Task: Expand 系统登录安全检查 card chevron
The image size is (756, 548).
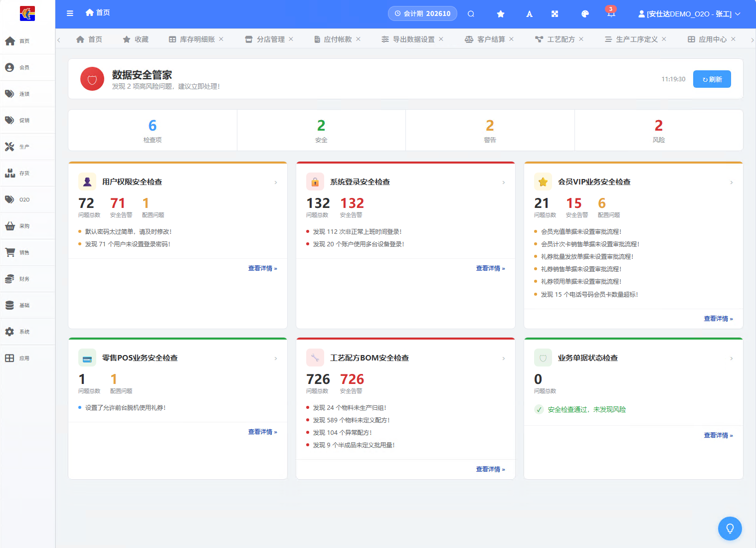Action: click(504, 183)
